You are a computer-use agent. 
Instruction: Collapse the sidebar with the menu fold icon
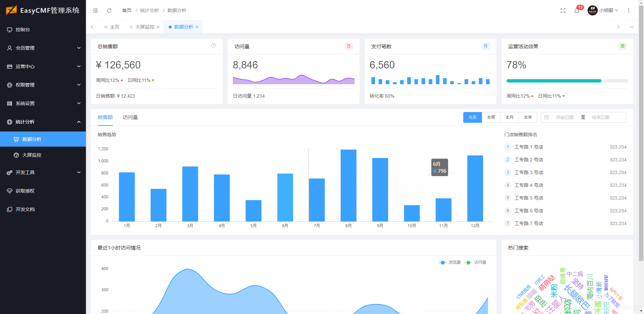point(96,10)
